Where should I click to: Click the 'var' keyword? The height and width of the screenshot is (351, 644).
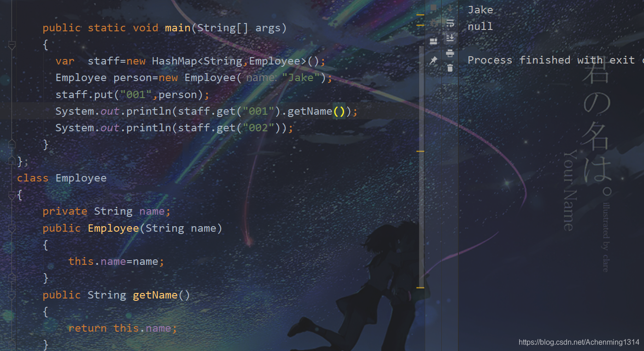point(65,61)
